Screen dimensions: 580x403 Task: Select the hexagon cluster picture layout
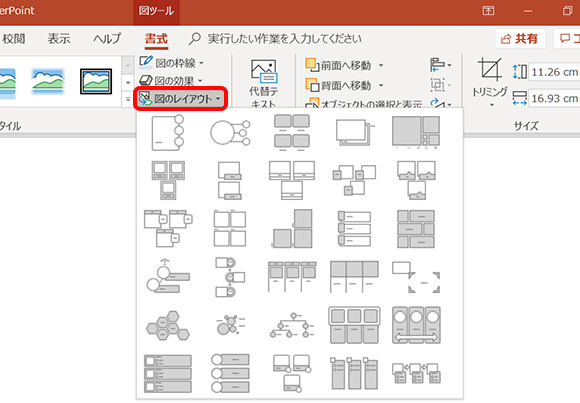(x=168, y=325)
